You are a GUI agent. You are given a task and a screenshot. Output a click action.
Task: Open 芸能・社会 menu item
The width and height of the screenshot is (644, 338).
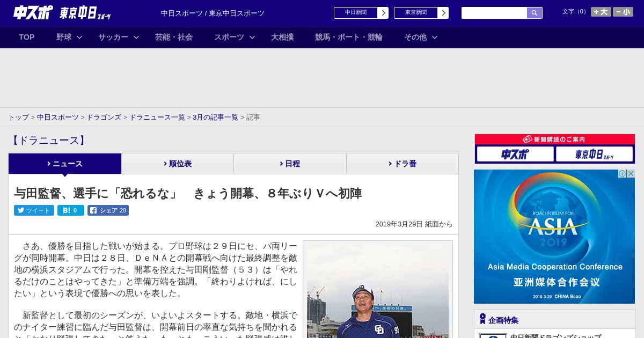(x=174, y=37)
